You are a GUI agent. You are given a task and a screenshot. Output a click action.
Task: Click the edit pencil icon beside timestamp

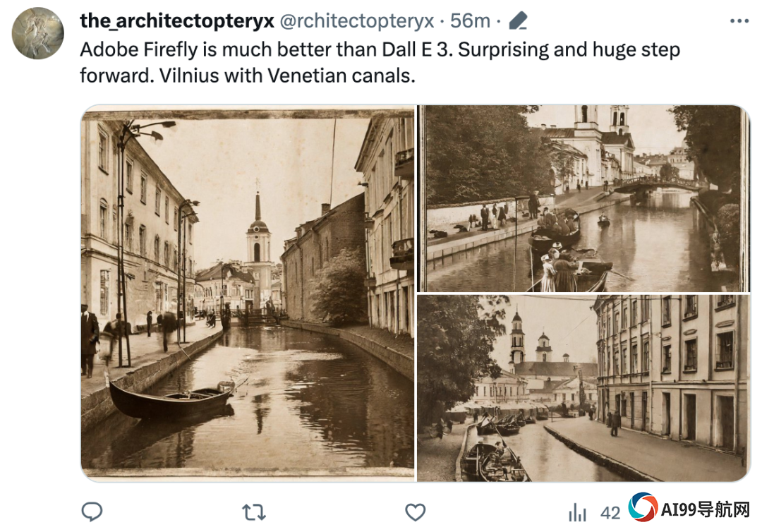click(518, 21)
